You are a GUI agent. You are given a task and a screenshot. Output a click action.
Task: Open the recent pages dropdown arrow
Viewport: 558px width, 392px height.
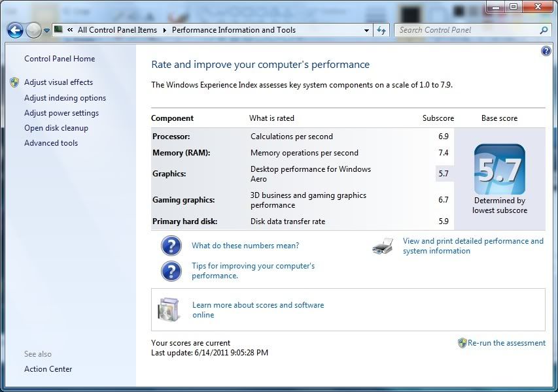click(x=46, y=31)
